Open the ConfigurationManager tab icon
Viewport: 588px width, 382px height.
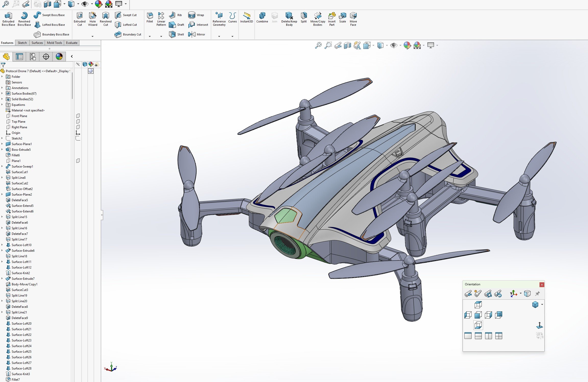[x=33, y=56]
